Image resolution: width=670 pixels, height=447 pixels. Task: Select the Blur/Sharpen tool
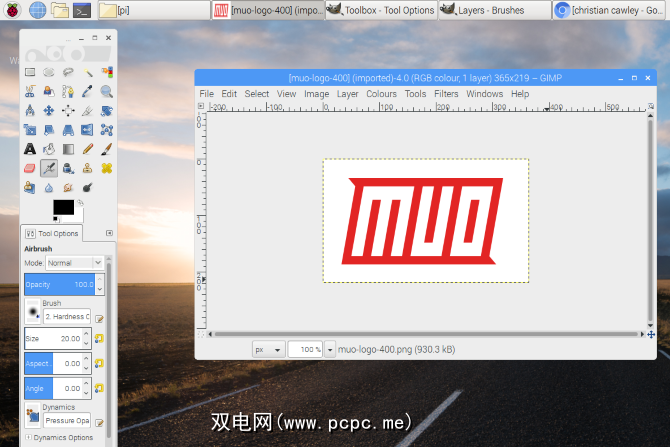coord(49,188)
